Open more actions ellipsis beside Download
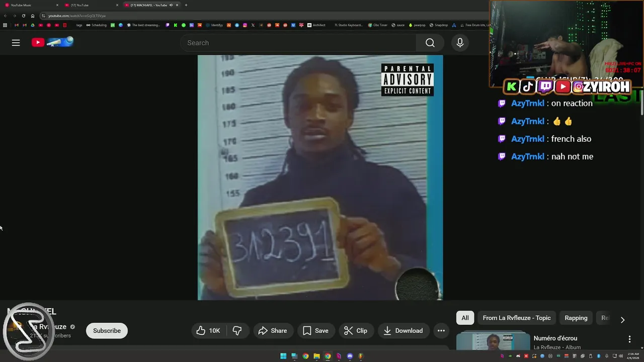This screenshot has height=362, width=644. 441,330
